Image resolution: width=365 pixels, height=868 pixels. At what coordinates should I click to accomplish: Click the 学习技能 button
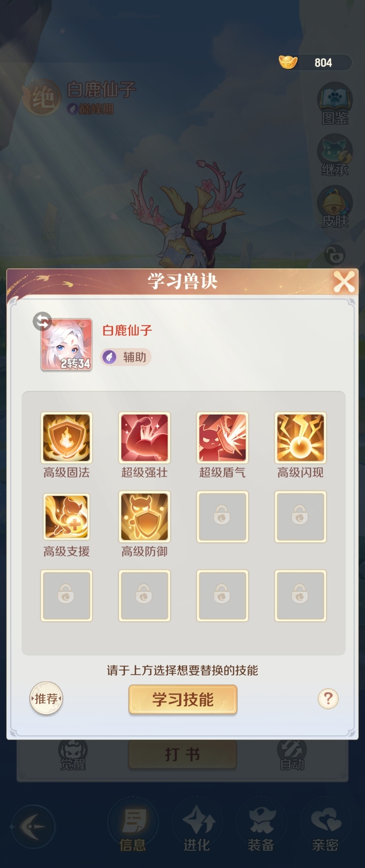pos(182,700)
